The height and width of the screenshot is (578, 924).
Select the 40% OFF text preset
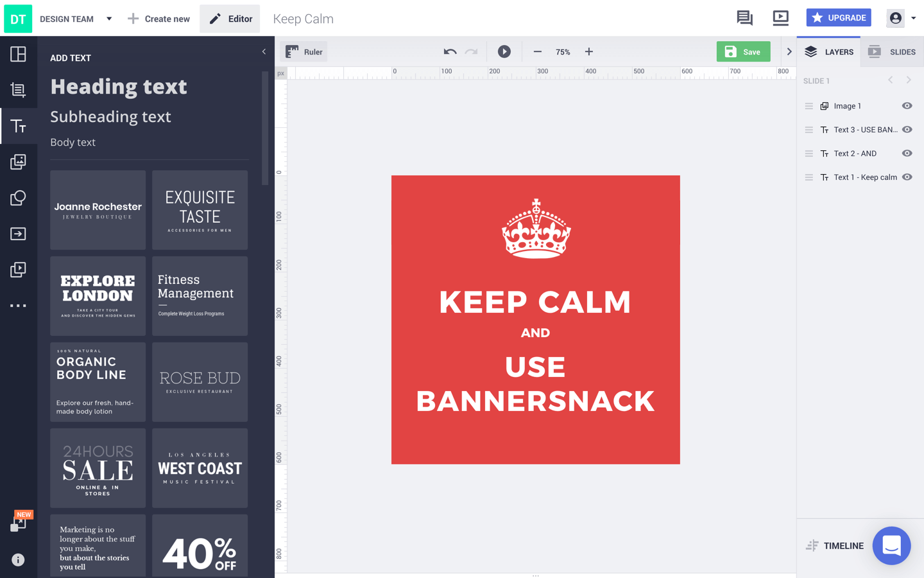[x=200, y=546]
